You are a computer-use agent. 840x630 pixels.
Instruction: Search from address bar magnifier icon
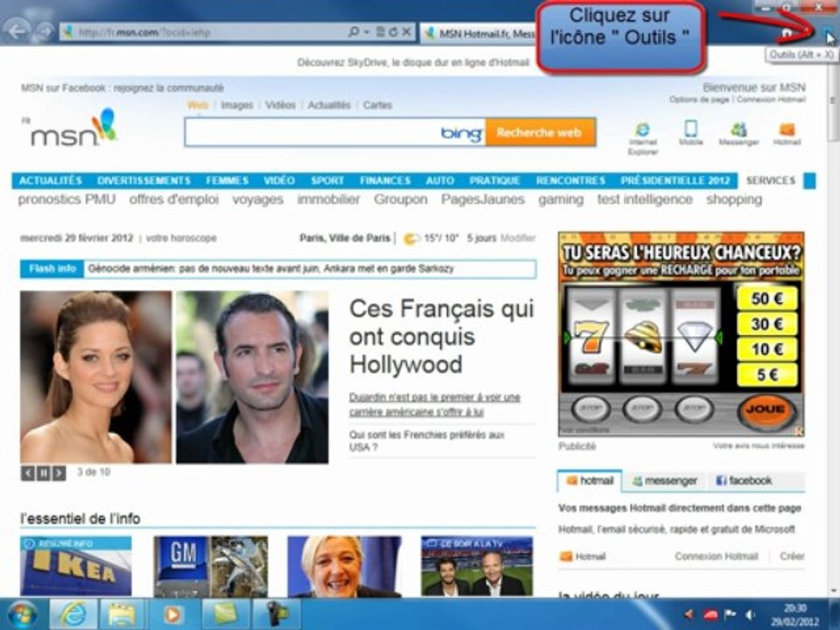tap(353, 32)
